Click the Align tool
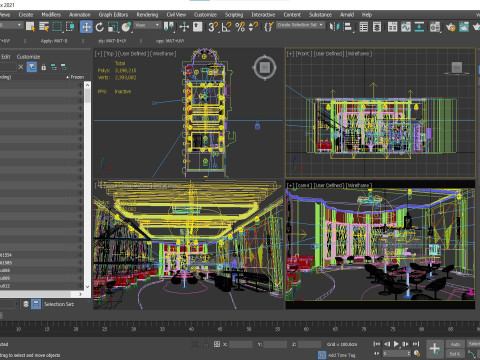This screenshot has height=360, width=480. [x=348, y=27]
